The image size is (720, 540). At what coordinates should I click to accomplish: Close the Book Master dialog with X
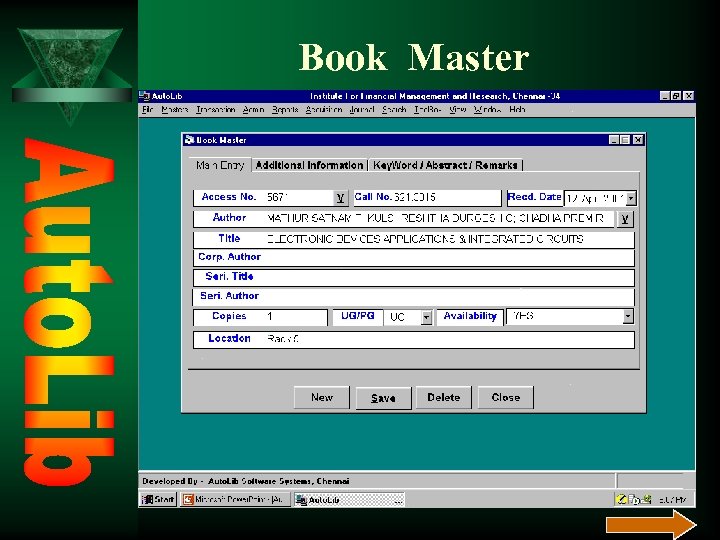pos(638,140)
